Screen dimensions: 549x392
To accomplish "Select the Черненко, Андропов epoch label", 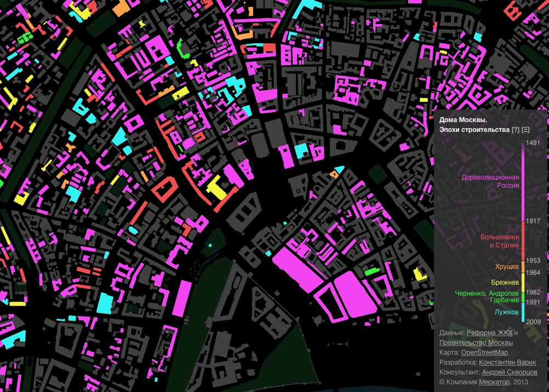I will point(487,293).
